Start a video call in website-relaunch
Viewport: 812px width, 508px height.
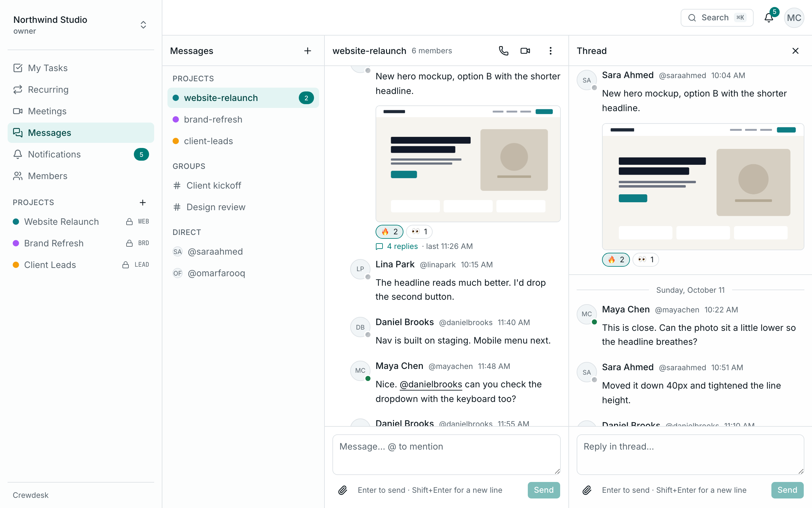(525, 51)
